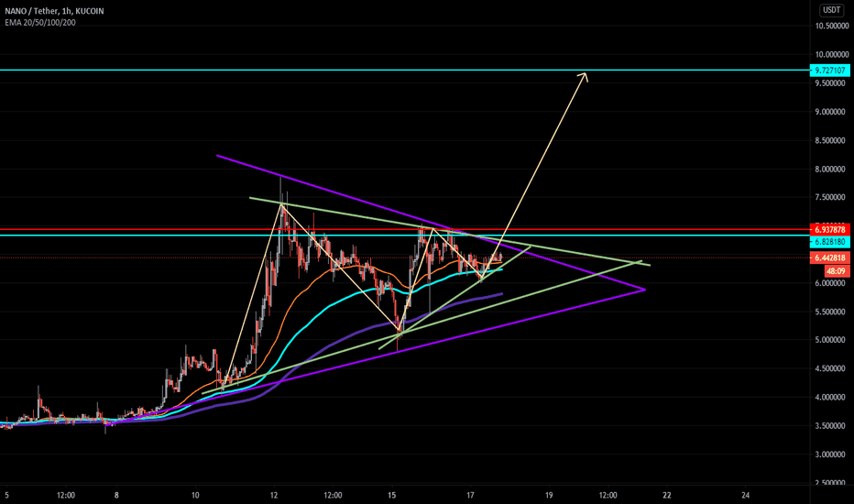Click date label 12 on time axis
The image size is (854, 504).
pos(274,495)
